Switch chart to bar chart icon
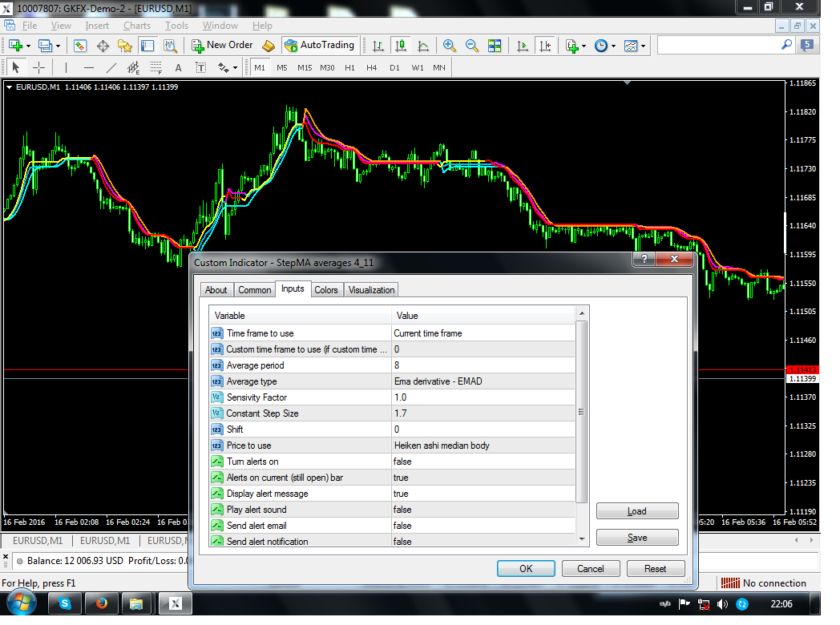The image size is (840, 625). 378,46
